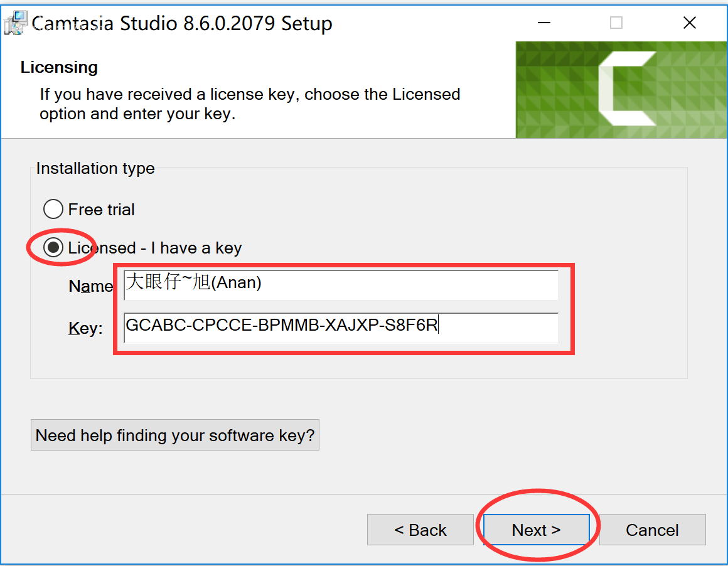Click the "Free trial" option label
The image size is (728, 566).
(101, 210)
